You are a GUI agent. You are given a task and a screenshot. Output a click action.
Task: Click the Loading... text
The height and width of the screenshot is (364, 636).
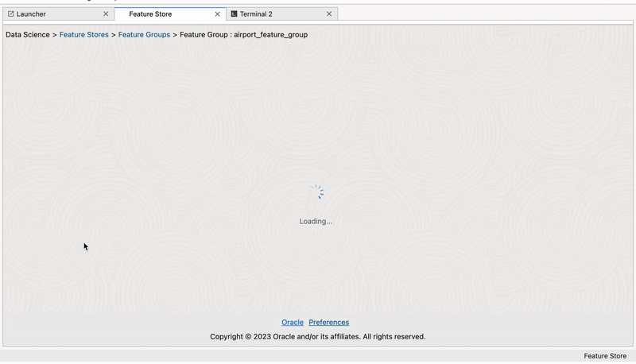[316, 221]
